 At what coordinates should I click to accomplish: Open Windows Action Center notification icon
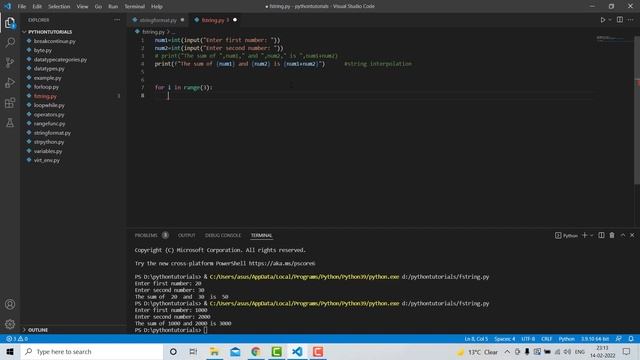(x=627, y=351)
